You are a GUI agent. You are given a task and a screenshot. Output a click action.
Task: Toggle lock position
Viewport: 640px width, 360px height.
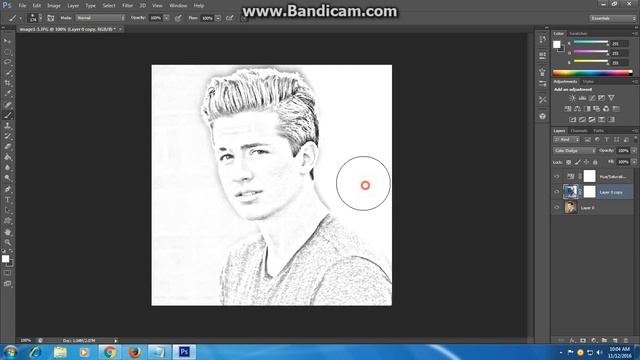pos(586,162)
